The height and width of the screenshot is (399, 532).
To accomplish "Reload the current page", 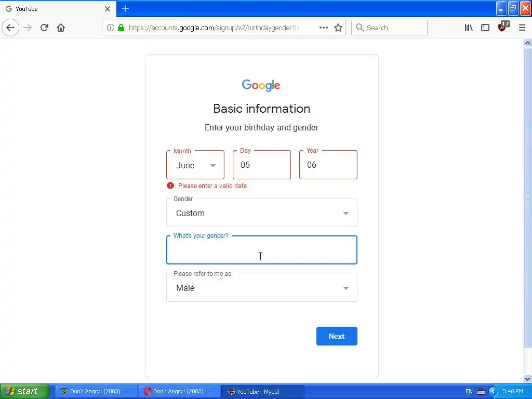I will pyautogui.click(x=44, y=28).
